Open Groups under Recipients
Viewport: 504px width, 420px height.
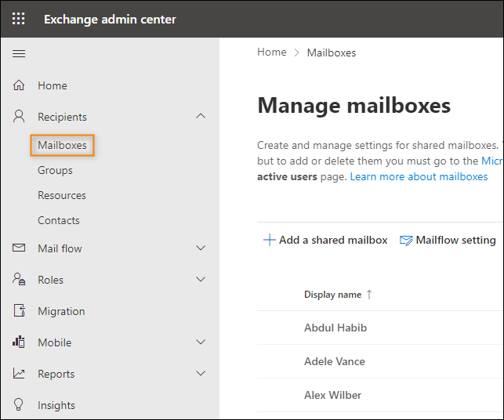coord(55,170)
